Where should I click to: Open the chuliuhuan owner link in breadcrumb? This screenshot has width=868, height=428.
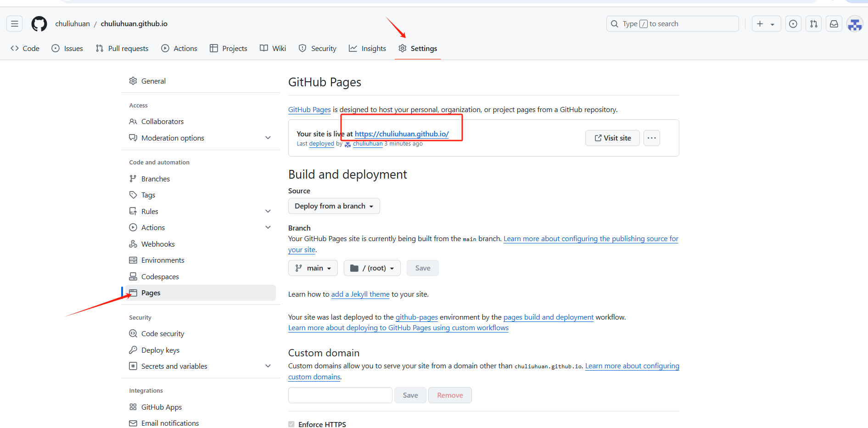(73, 24)
